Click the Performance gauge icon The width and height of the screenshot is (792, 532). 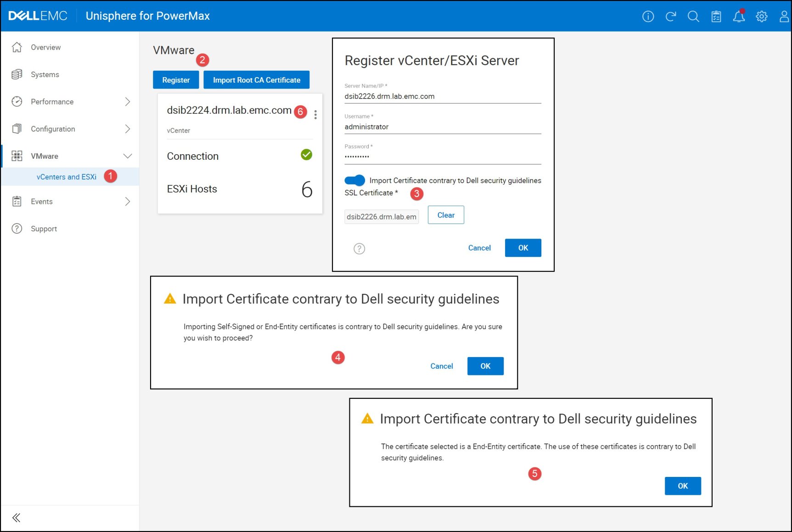17,101
